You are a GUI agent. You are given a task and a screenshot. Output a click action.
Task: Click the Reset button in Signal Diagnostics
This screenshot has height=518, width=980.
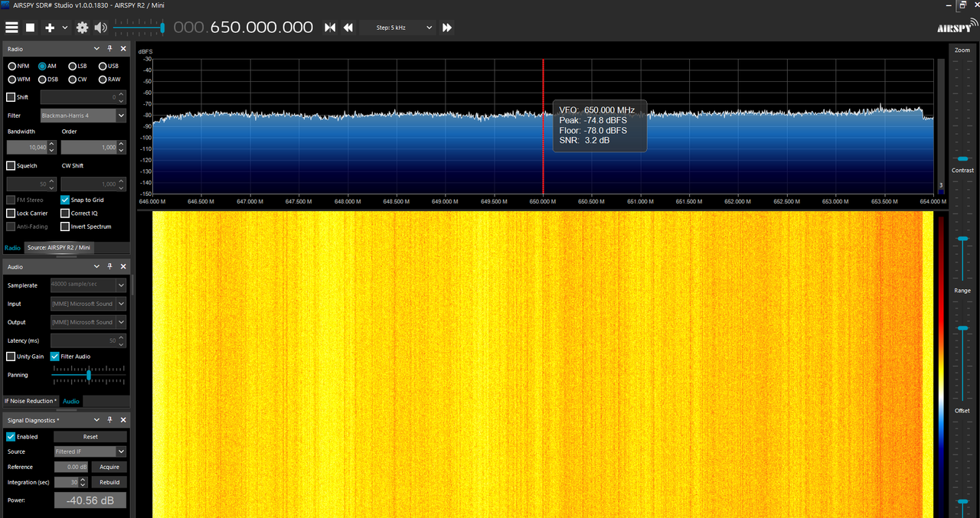pyautogui.click(x=90, y=437)
